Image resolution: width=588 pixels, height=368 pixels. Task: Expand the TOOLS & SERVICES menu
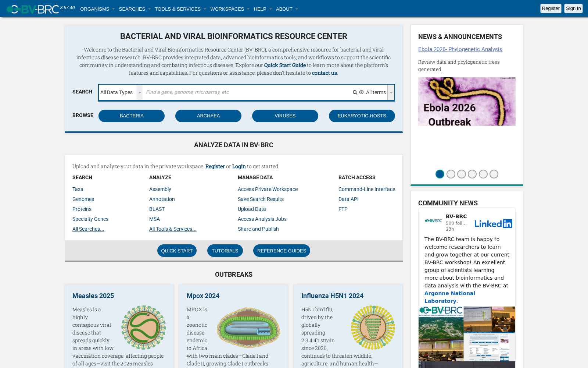180,9
